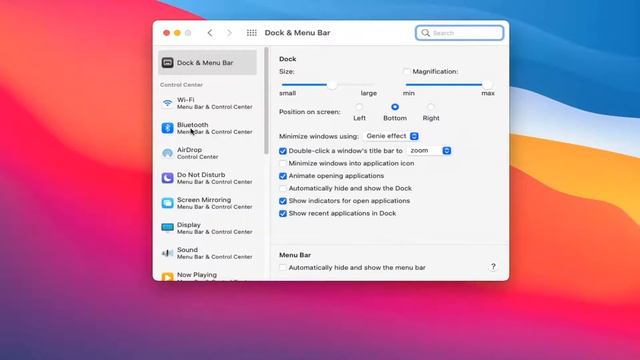
Task: Click the 'small' label under Size slider
Action: [287, 93]
